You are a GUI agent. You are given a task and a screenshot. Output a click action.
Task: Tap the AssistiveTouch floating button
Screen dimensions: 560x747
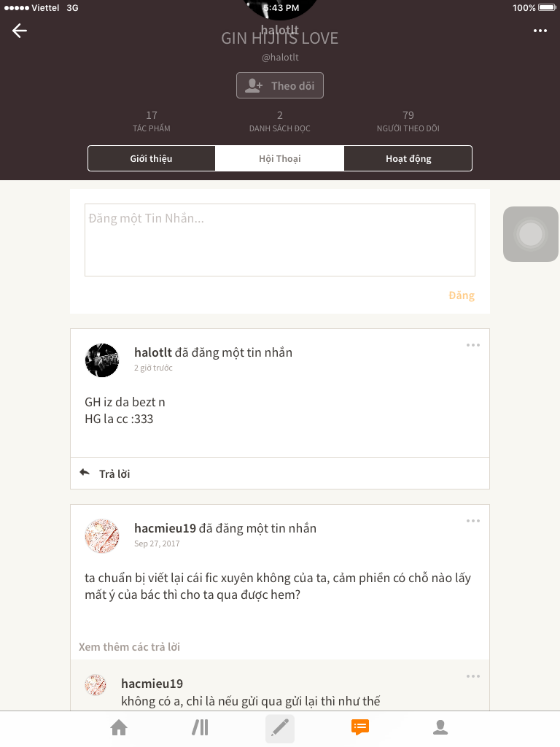[x=531, y=234]
